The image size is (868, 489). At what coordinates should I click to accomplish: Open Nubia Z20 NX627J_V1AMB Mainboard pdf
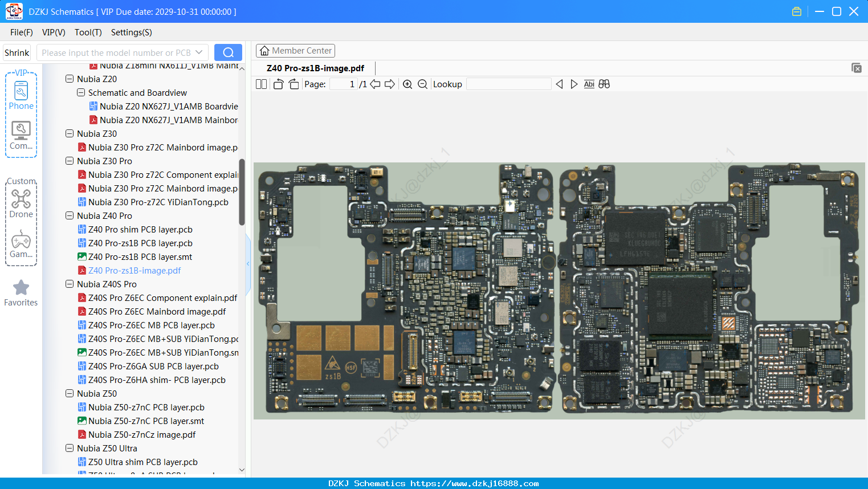point(164,120)
